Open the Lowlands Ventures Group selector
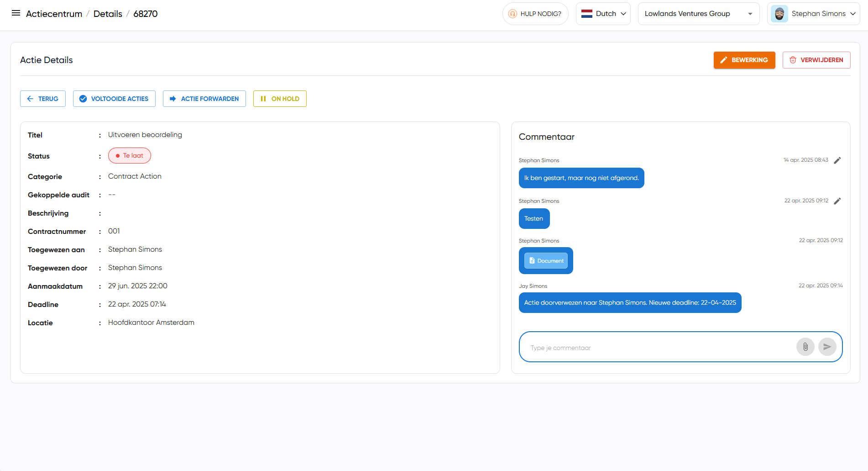The height and width of the screenshot is (471, 868). click(x=698, y=14)
